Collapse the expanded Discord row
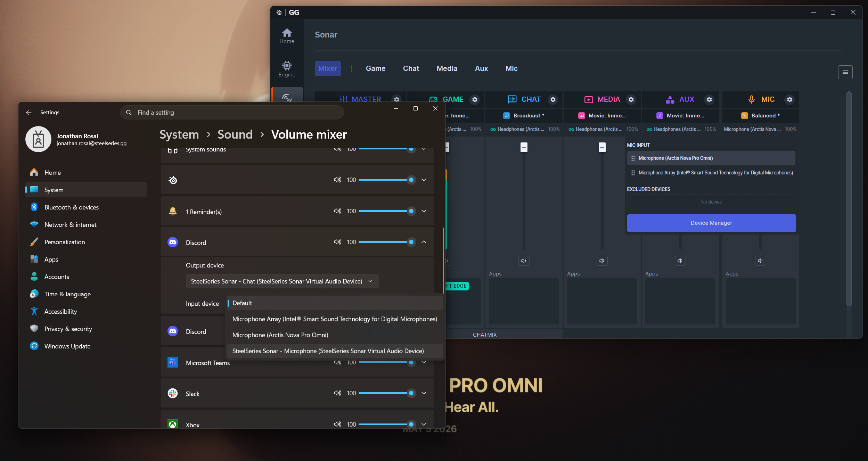Viewport: 868px width, 461px height. coord(424,242)
